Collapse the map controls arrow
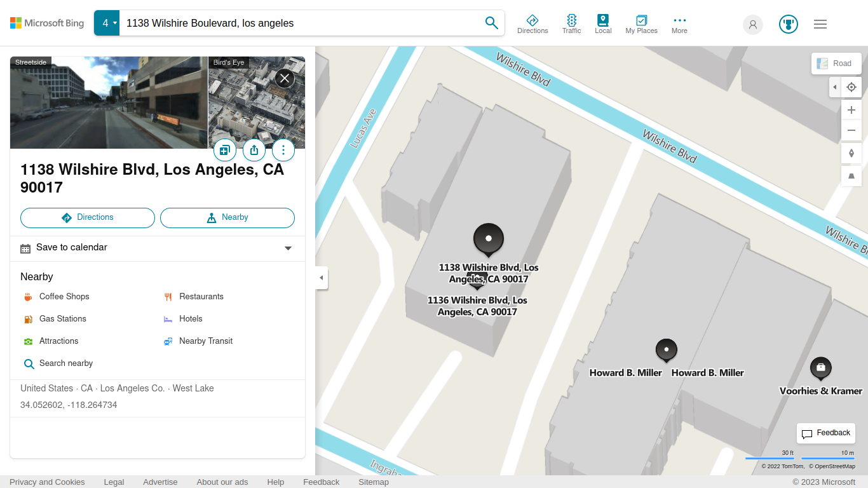 pyautogui.click(x=835, y=87)
